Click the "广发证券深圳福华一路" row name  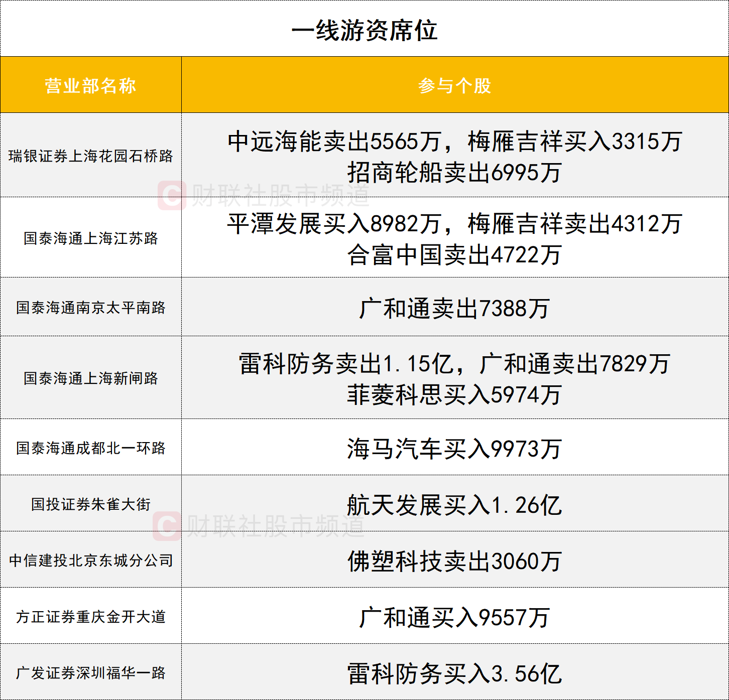(90, 672)
